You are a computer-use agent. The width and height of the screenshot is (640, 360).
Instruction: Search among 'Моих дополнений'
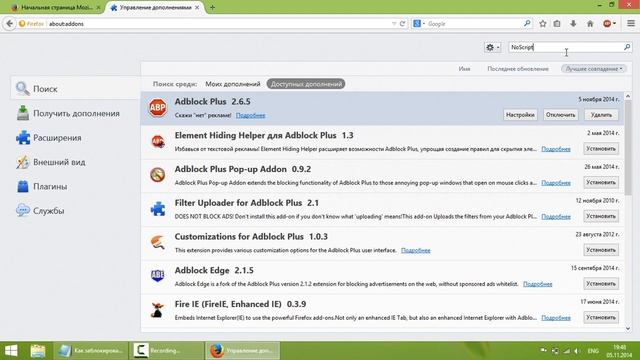(x=233, y=84)
